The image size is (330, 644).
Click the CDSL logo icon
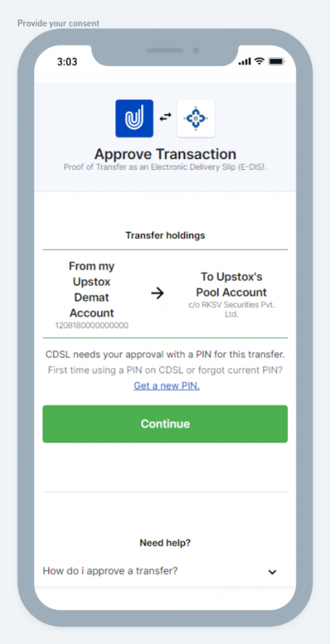[x=196, y=118]
